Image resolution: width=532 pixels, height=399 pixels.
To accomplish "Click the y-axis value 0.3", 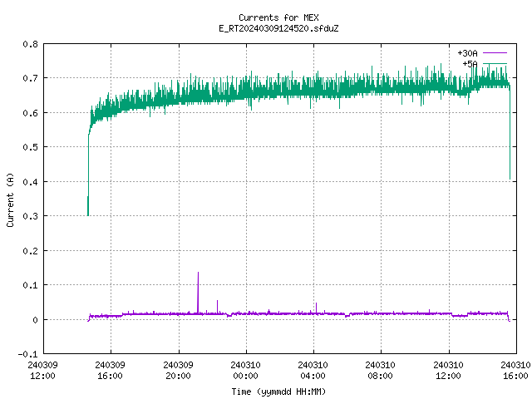I will (30, 216).
